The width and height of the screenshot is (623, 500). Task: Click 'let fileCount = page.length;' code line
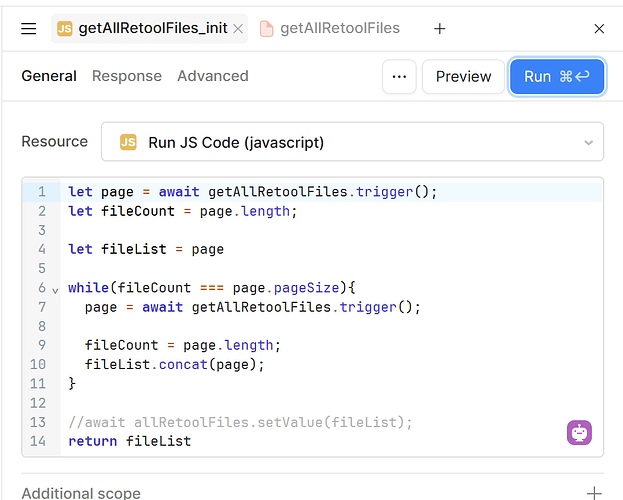pos(182,211)
